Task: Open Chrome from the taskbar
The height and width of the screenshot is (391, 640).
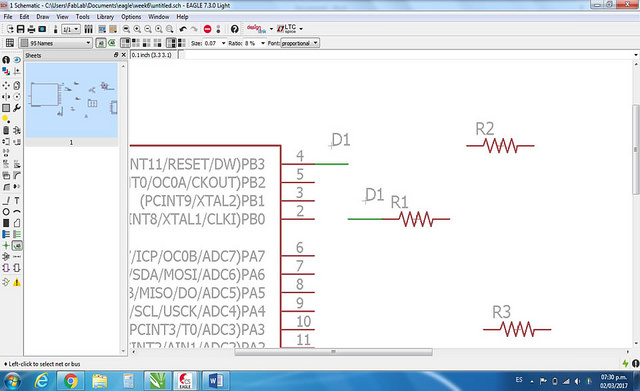Action: click(71, 381)
